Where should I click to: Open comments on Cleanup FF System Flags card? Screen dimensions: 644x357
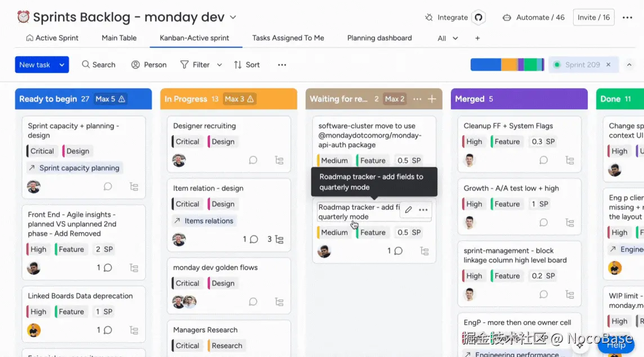click(543, 160)
